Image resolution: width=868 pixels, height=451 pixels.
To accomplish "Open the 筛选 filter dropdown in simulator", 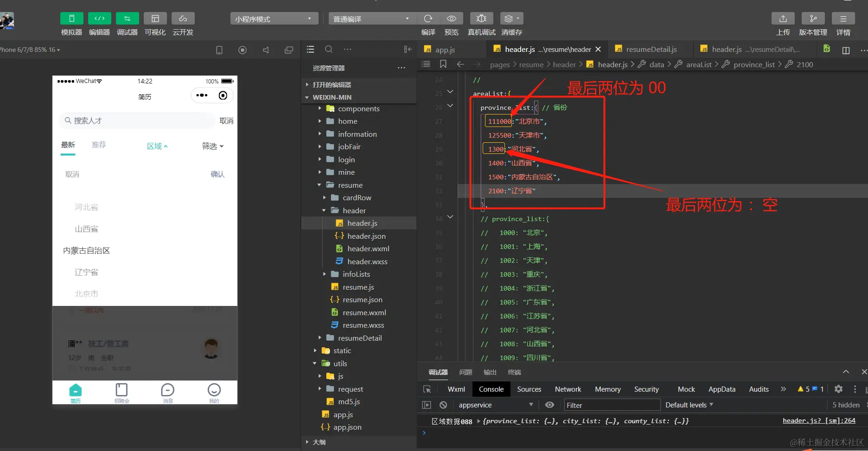I will (x=212, y=146).
